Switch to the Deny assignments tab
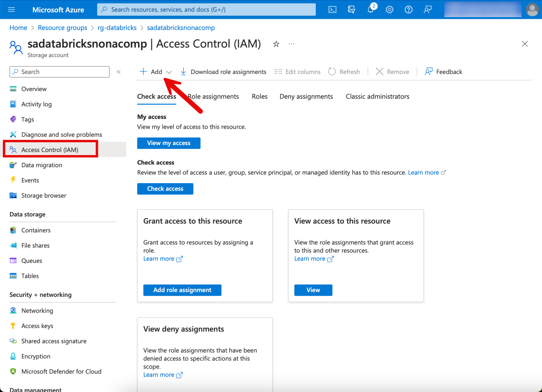This screenshot has width=542, height=392. tap(306, 96)
